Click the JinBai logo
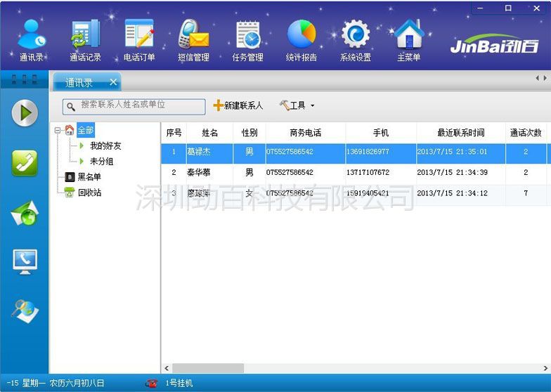Screen dimensions: 551x392 (x=495, y=45)
